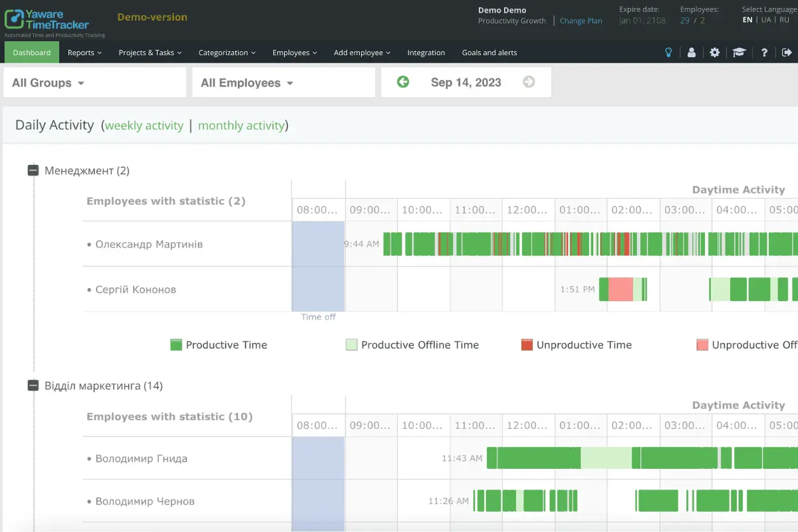This screenshot has height=532, width=798.
Task: Open the lightbulb tips icon
Action: [x=669, y=53]
